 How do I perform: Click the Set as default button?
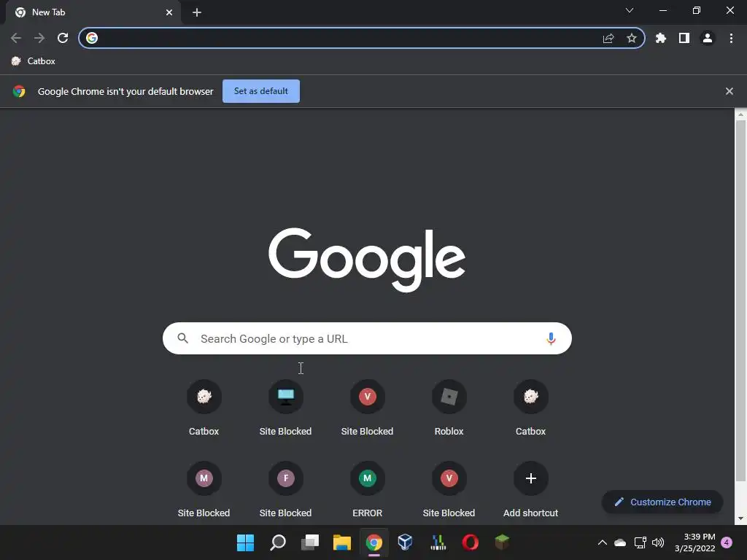point(261,91)
